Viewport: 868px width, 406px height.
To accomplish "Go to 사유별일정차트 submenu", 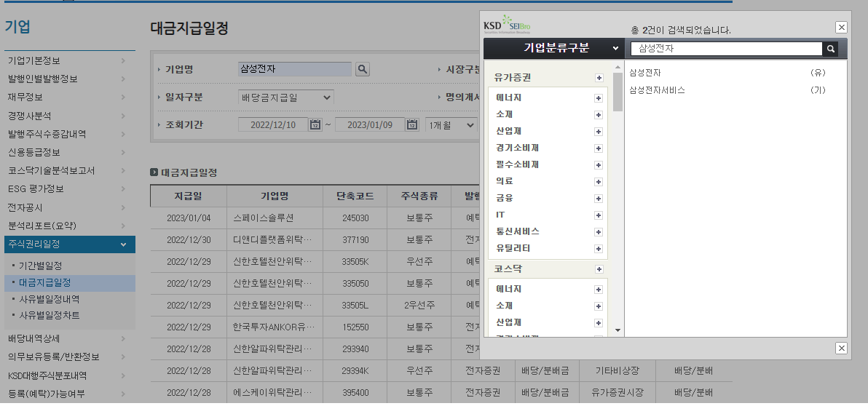I will point(50,315).
